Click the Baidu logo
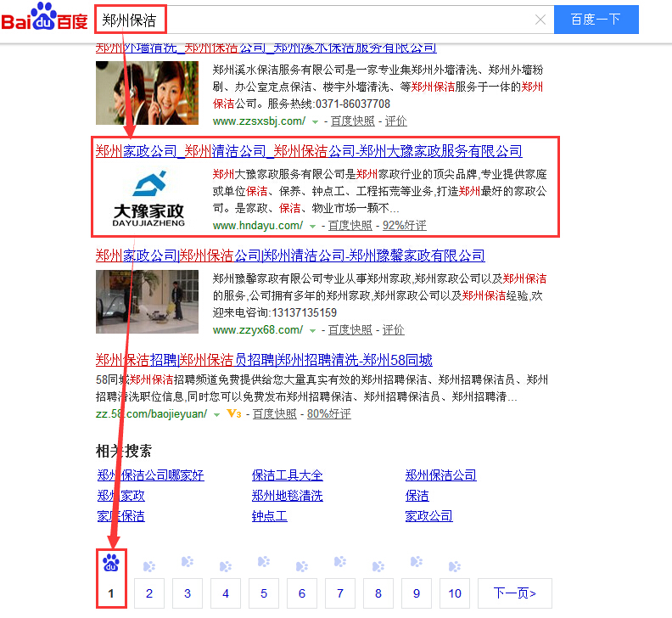 tap(44, 17)
